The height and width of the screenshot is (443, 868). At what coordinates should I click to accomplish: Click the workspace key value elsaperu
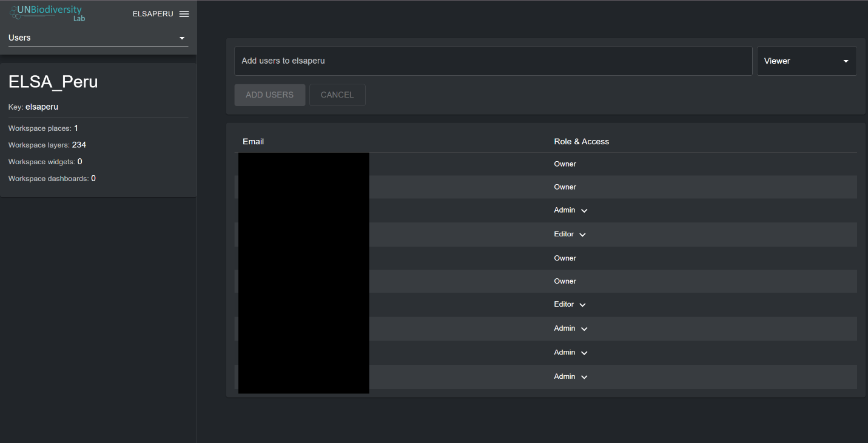click(42, 107)
